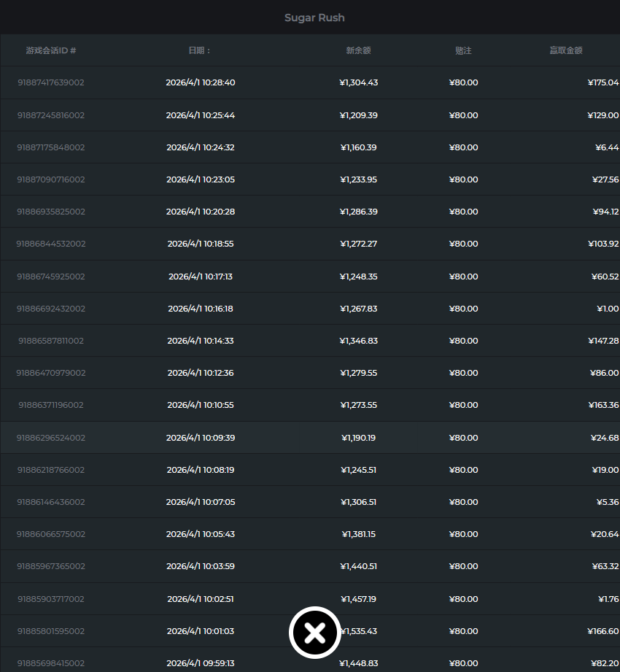620x672 pixels.
Task: Select the row with balance ¥1,279.55
Action: point(359,373)
